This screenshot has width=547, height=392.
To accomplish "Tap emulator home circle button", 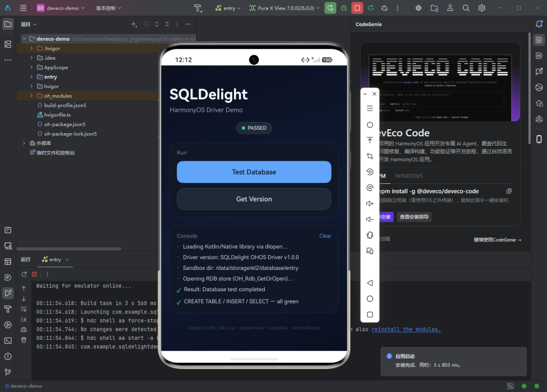I will coord(370,299).
